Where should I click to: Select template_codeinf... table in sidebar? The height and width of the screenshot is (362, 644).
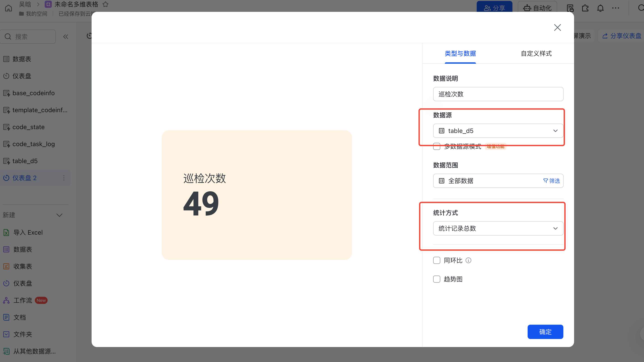(35, 110)
